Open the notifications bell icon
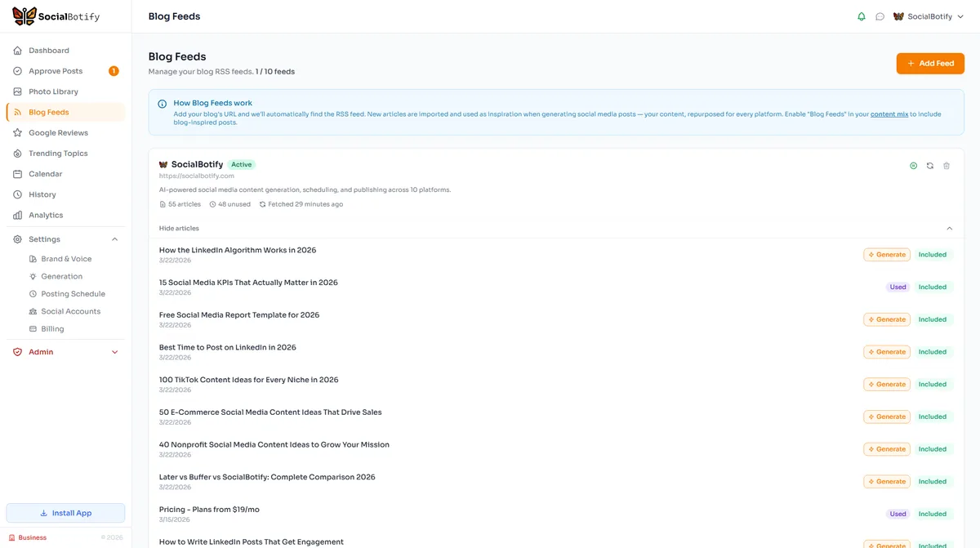Image resolution: width=980 pixels, height=548 pixels. tap(861, 16)
